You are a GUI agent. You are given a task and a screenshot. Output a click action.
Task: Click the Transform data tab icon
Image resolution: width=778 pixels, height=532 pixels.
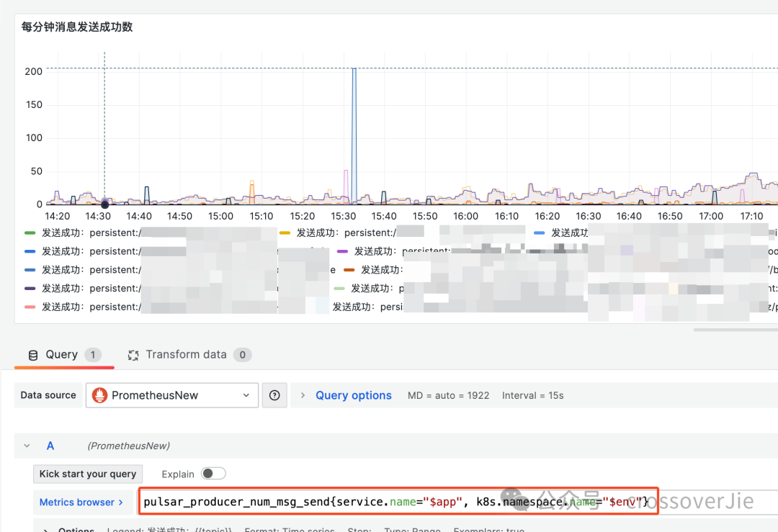(x=133, y=355)
